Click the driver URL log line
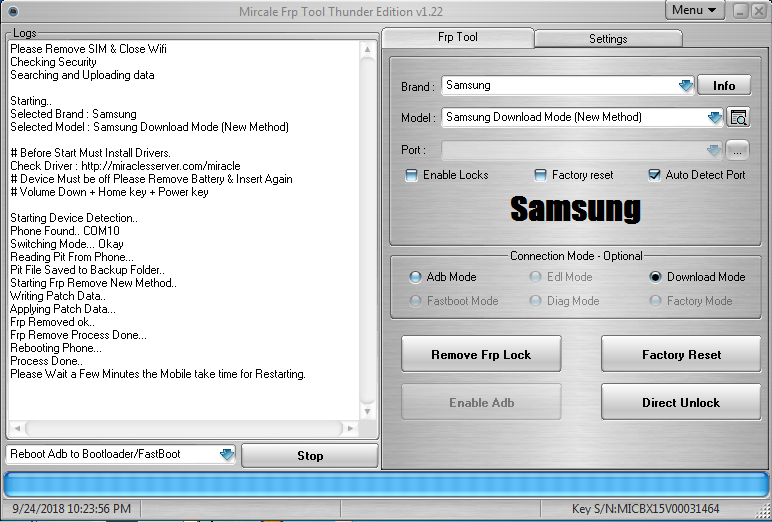Image resolution: width=772 pixels, height=522 pixels. pyautogui.click(x=125, y=166)
